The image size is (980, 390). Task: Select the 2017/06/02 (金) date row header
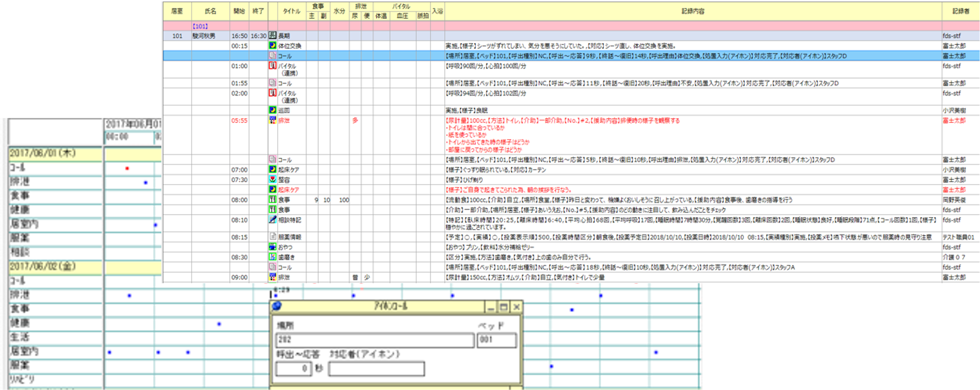point(55,267)
